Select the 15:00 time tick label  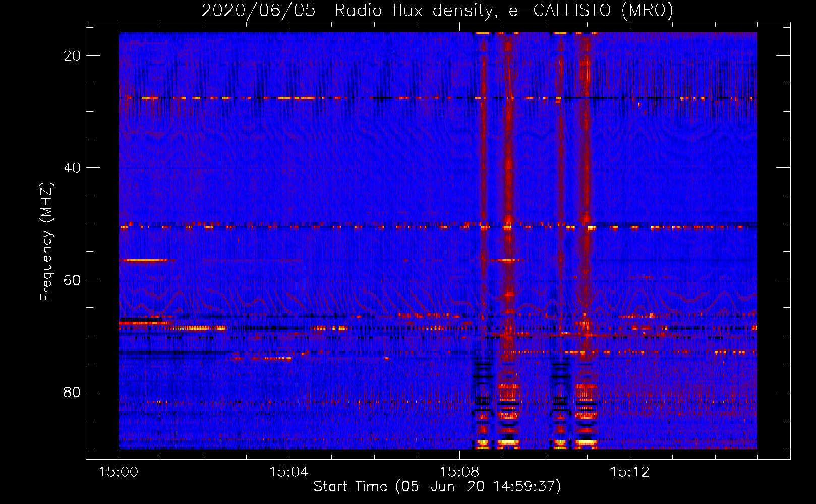pyautogui.click(x=119, y=472)
